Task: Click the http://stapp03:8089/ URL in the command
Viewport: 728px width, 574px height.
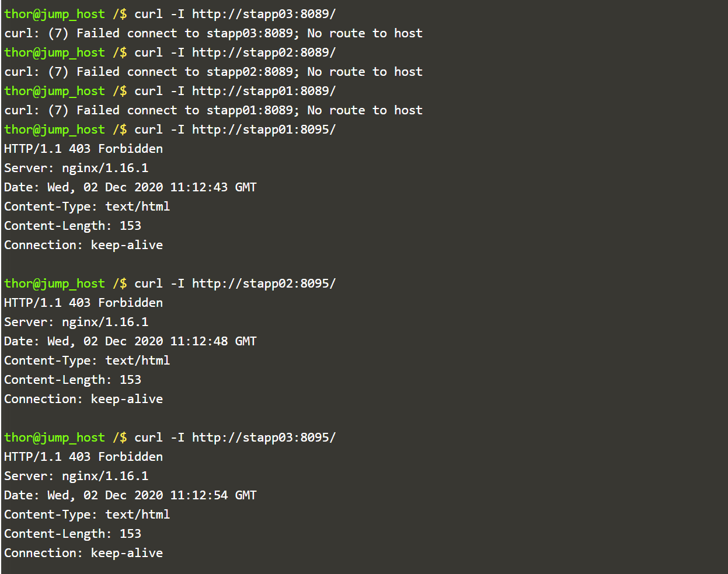Action: pos(264,14)
